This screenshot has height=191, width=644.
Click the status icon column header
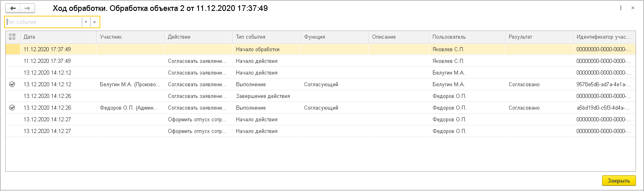tap(12, 37)
